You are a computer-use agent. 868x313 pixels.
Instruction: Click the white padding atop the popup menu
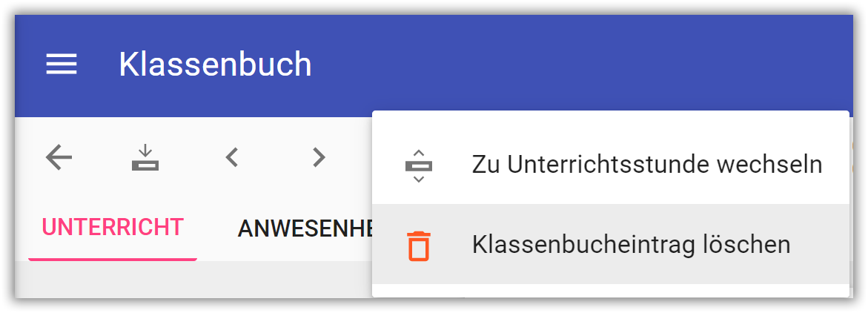tap(609, 119)
